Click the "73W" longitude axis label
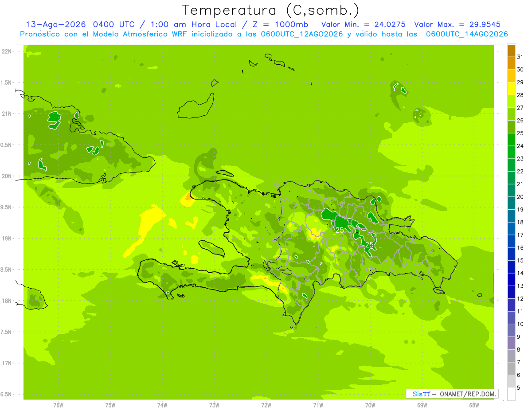 [x=214, y=405]
